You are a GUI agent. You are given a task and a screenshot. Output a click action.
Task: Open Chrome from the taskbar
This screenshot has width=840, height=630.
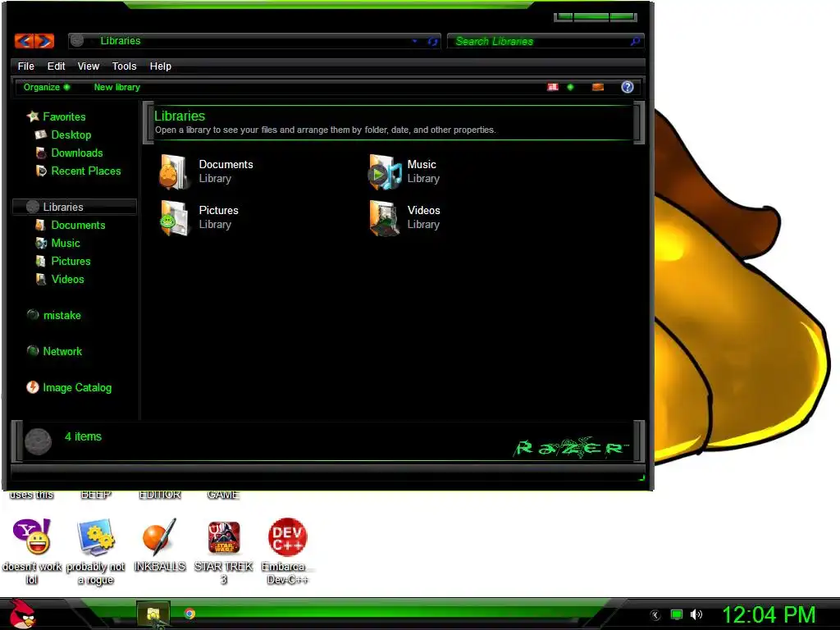coord(189,614)
